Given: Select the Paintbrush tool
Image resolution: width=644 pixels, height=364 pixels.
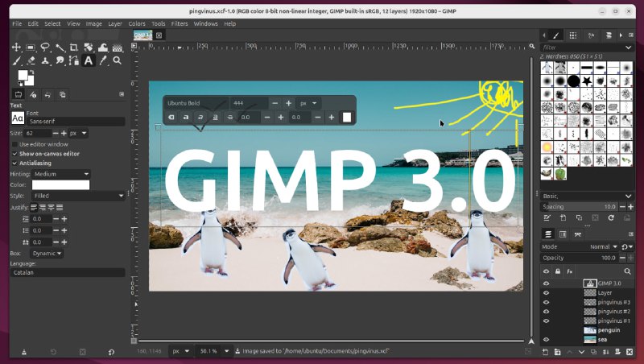Looking at the screenshot, I should pos(16,61).
